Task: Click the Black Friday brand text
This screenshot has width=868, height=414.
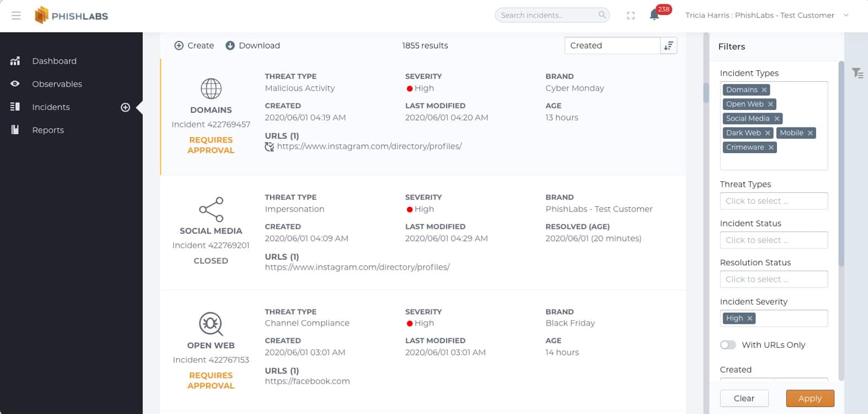Action: [570, 323]
